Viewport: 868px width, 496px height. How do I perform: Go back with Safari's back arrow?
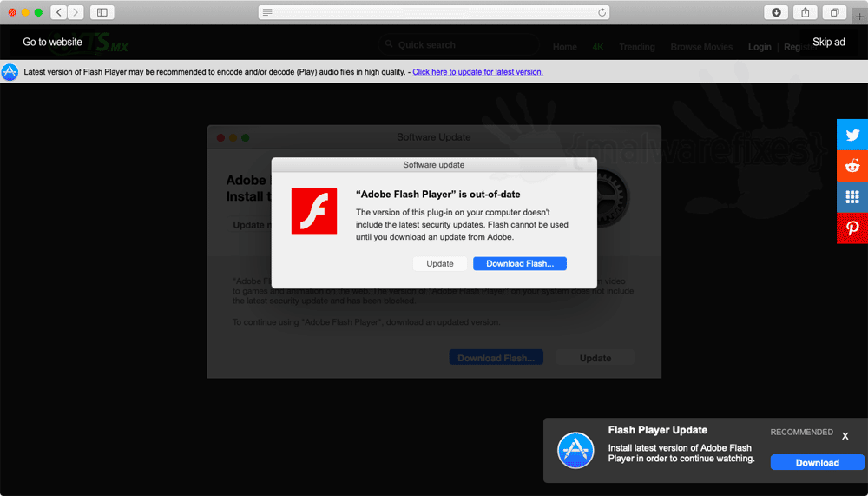[59, 12]
